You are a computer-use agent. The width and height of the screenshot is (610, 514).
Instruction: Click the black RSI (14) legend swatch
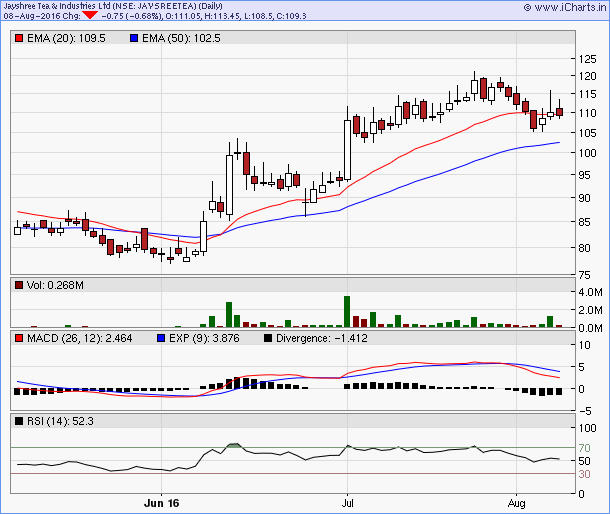(19, 421)
